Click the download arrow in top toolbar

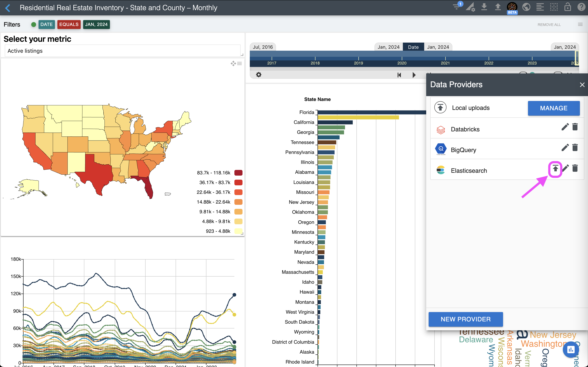tap(484, 7)
